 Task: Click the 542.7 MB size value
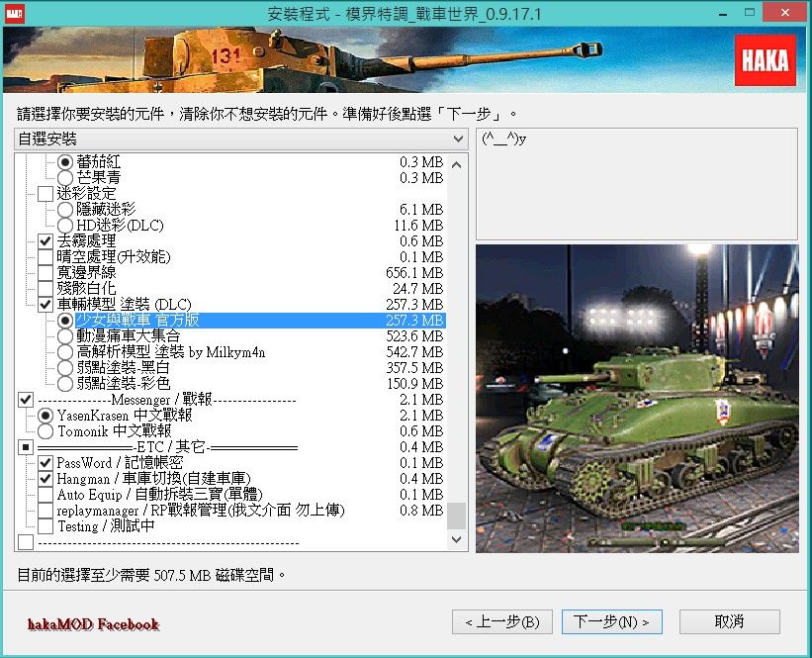[x=414, y=352]
